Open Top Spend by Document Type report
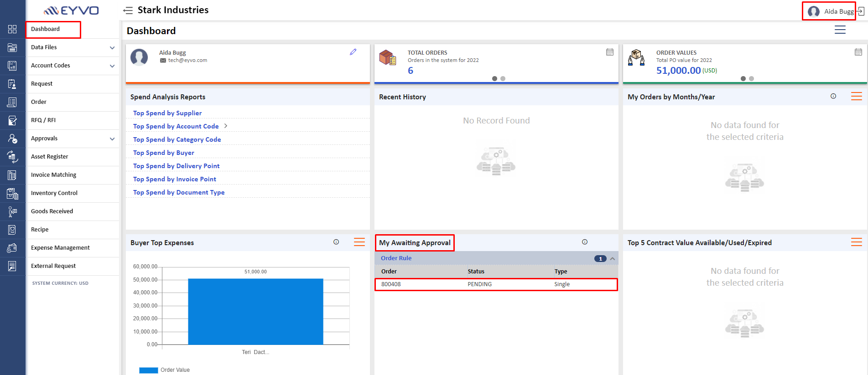 coord(179,192)
